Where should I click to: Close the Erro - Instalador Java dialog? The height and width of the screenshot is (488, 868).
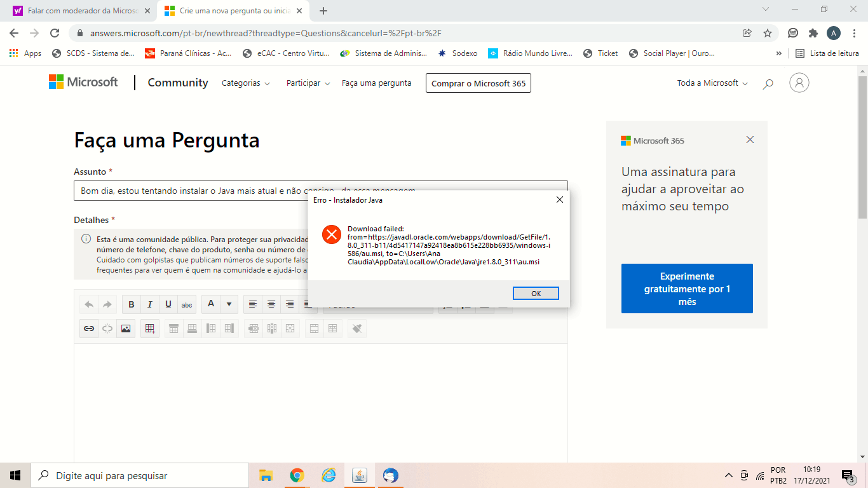559,200
